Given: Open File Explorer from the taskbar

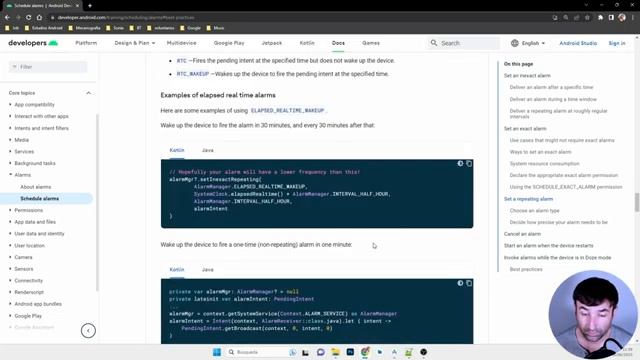Looking at the screenshot, I should tap(336, 352).
